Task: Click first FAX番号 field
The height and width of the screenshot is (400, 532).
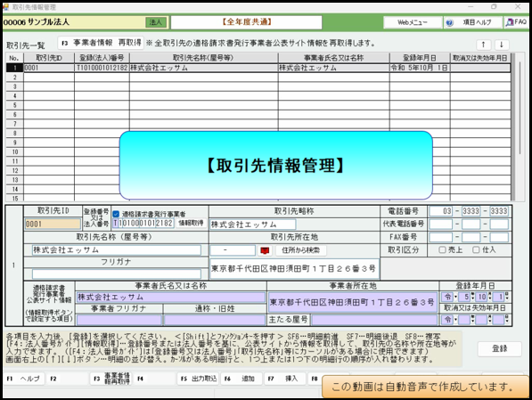Action: pos(441,237)
